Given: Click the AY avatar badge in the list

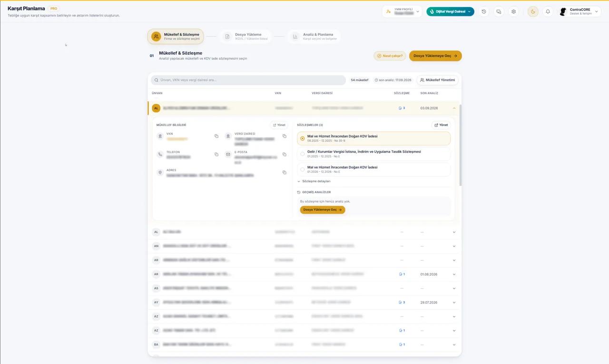Looking at the screenshot, I should [x=156, y=302].
